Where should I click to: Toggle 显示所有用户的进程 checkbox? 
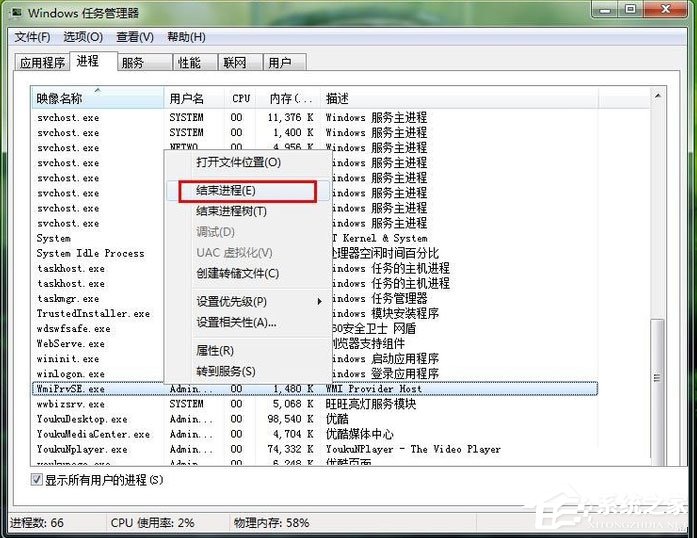36,479
